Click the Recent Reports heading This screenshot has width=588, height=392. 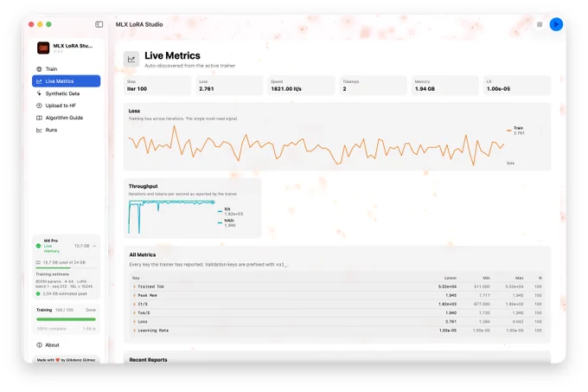[148, 360]
